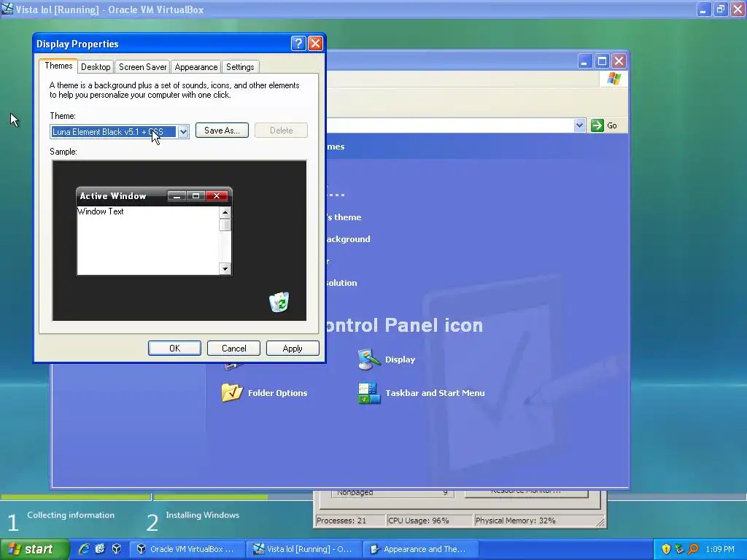Click the Window Text sample area
This screenshot has height=560, width=747.
point(147,241)
